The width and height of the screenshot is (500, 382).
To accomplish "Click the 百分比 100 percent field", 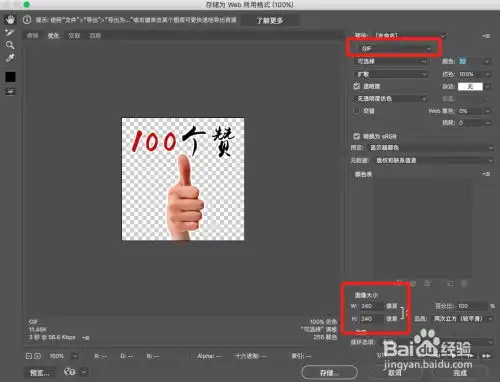I will 472,306.
